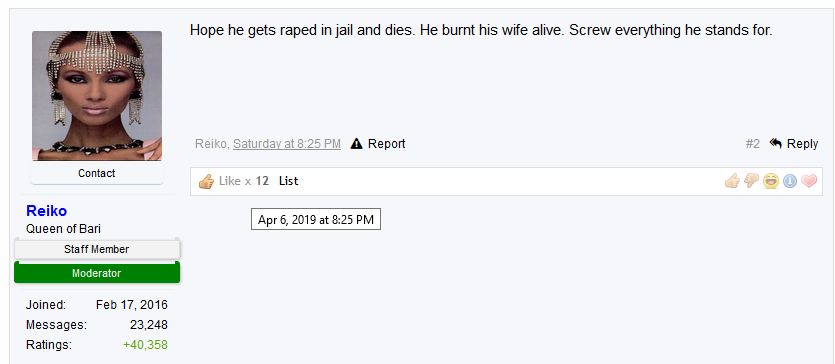Click the green Moderator banner
The image size is (835, 364).
tap(97, 273)
